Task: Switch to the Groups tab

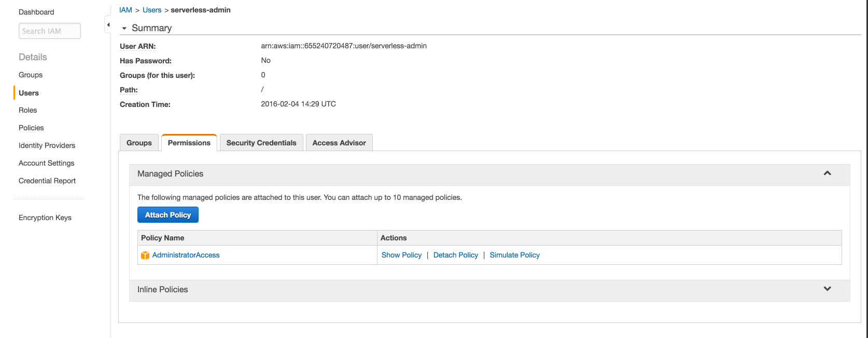Action: click(x=139, y=143)
